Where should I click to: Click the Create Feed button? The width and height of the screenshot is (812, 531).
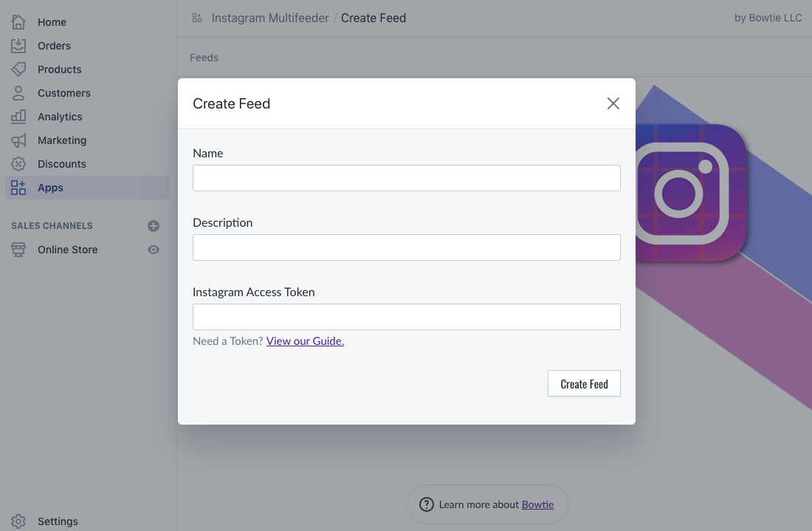tap(584, 383)
